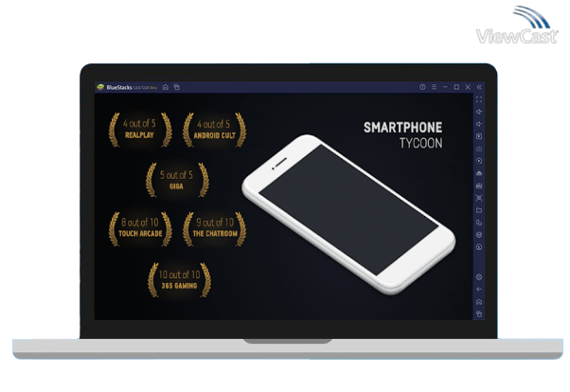This screenshot has width=570, height=392.
Task: Click the '8 out of 10 TOUCH ARCADE' badge
Action: 140,229
